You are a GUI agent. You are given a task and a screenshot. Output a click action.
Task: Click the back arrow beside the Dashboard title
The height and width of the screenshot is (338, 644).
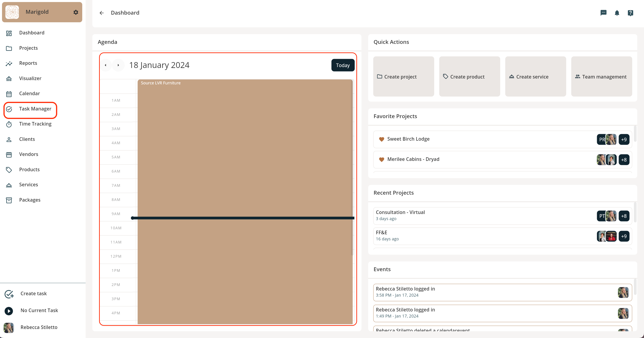coord(102,13)
